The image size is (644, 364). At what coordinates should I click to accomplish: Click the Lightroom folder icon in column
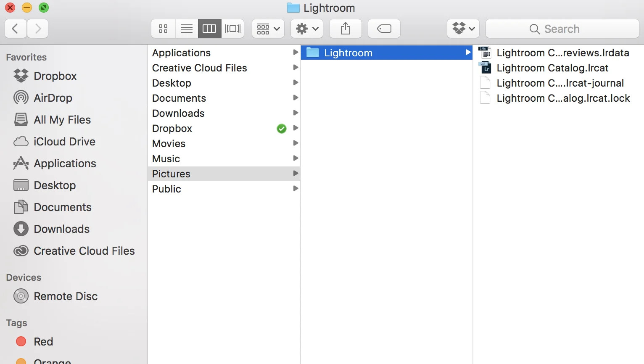pos(313,52)
